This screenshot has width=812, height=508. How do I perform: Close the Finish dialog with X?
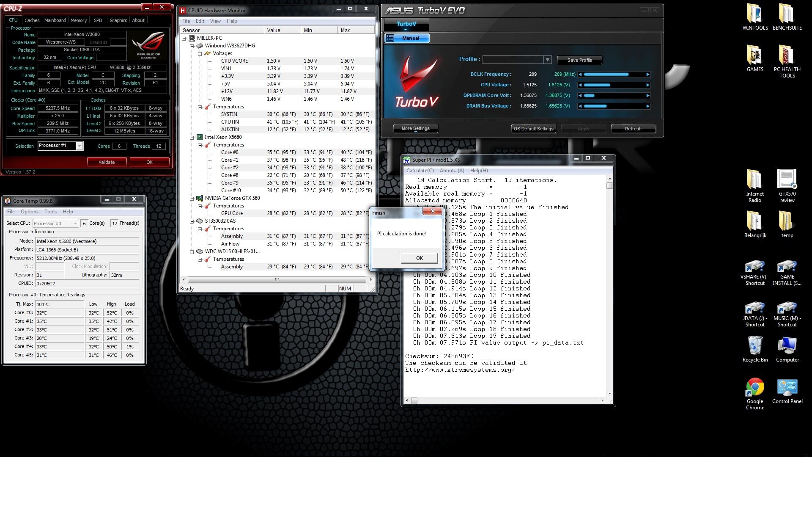[x=432, y=211]
